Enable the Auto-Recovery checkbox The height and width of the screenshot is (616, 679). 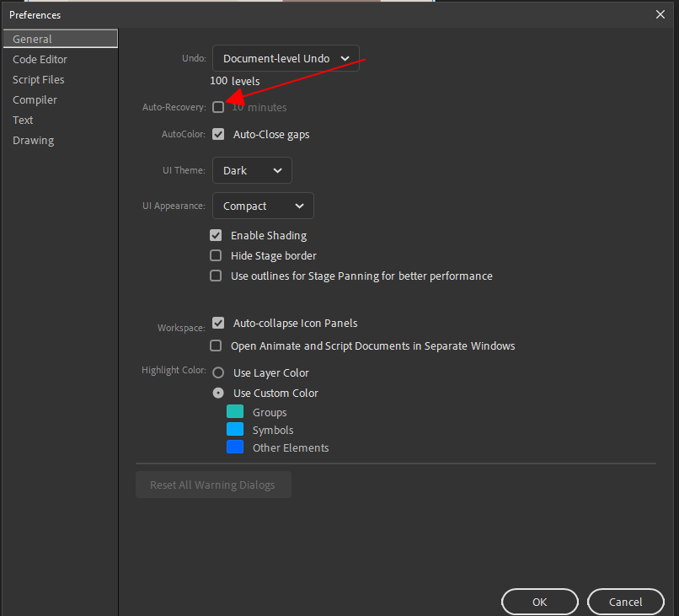(x=218, y=107)
